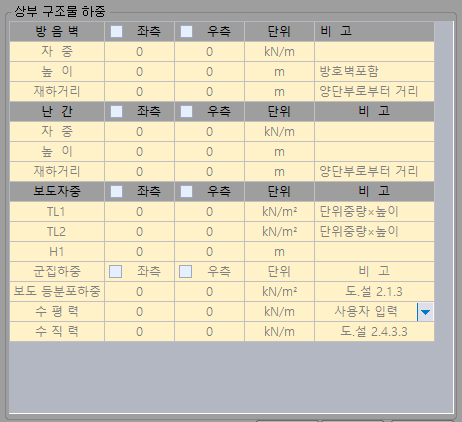Select 방음벽 자중 좌측 value cell
The width and height of the screenshot is (462, 422).
coord(139,52)
